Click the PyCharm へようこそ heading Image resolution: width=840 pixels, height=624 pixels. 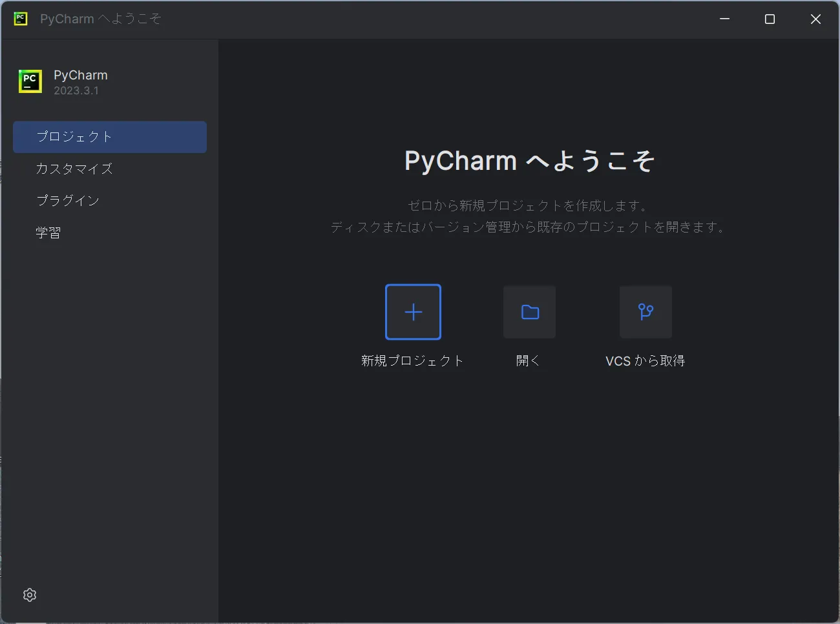coord(529,161)
